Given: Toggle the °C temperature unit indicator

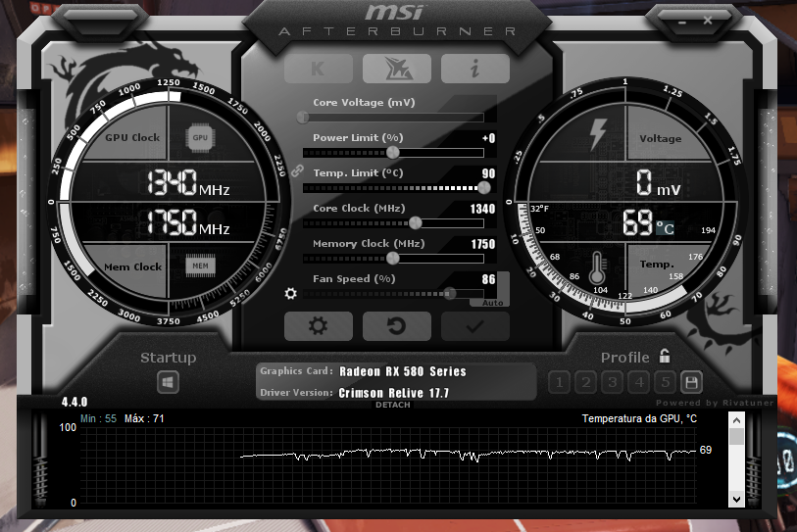Looking at the screenshot, I should (665, 227).
